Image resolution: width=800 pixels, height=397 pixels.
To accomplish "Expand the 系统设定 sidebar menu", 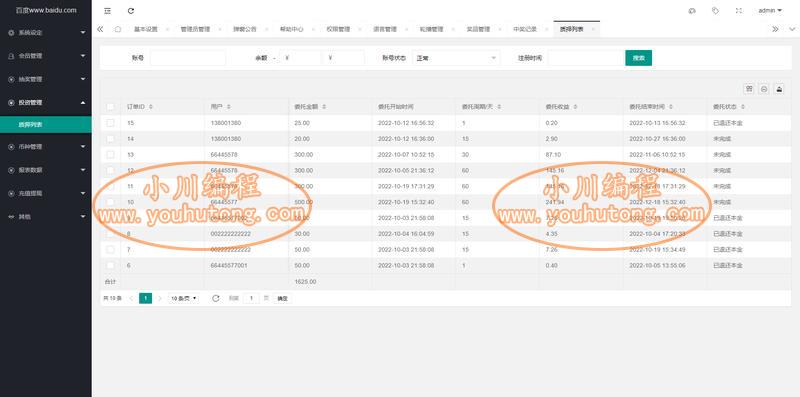I will [x=46, y=33].
